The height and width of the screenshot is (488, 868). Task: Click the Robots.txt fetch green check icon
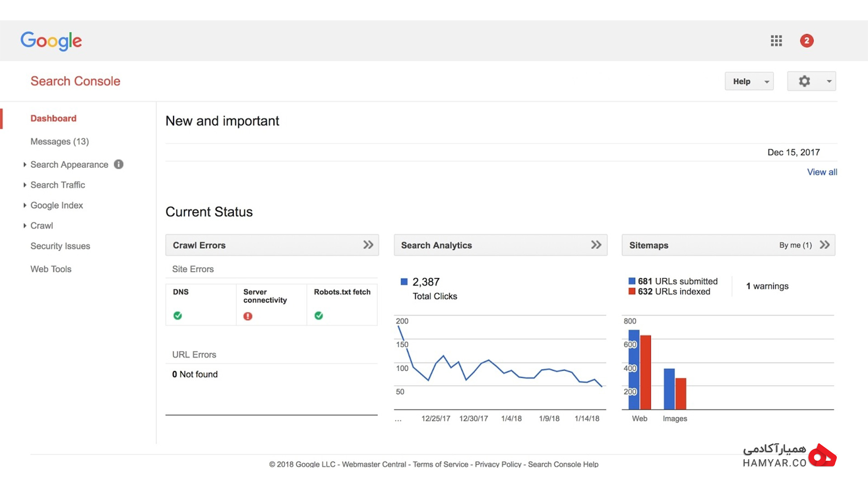coord(319,315)
